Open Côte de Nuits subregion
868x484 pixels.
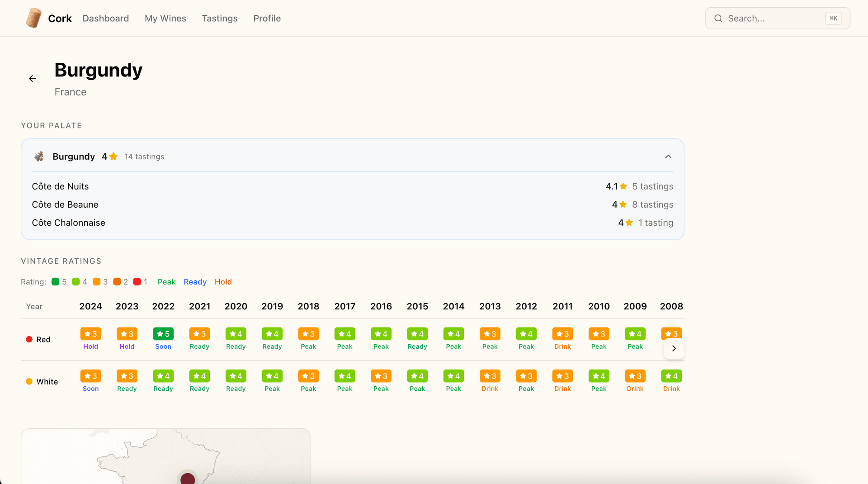[60, 186]
